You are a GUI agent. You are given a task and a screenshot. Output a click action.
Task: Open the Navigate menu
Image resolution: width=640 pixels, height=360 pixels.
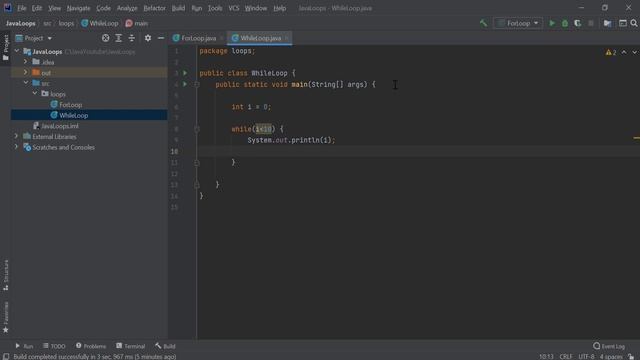78,8
